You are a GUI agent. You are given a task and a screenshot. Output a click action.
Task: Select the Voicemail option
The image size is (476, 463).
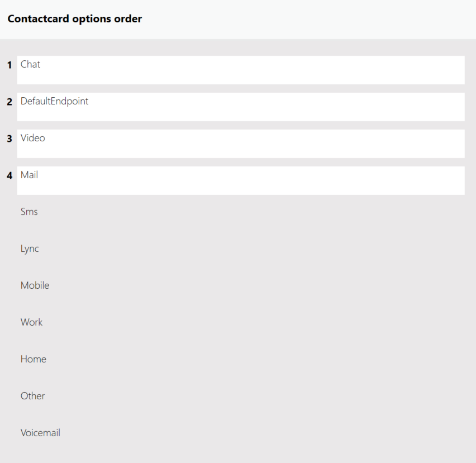(x=40, y=433)
